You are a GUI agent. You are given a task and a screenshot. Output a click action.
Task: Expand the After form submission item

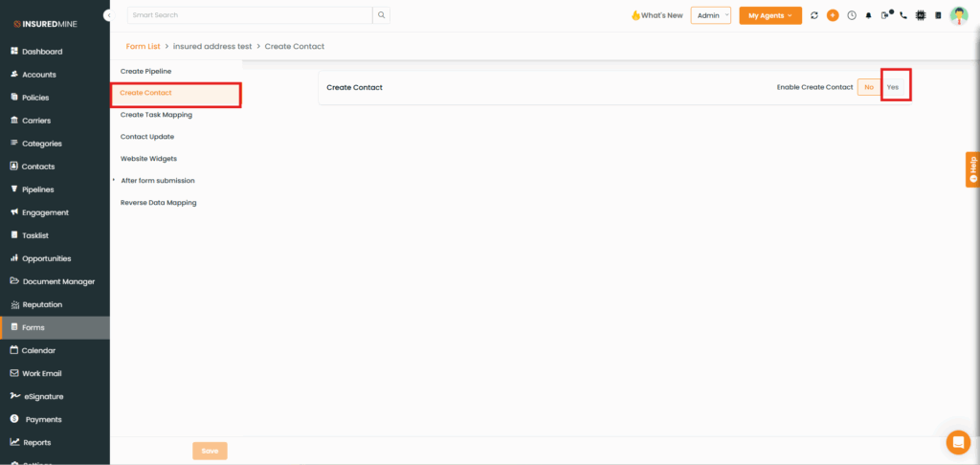pos(157,181)
